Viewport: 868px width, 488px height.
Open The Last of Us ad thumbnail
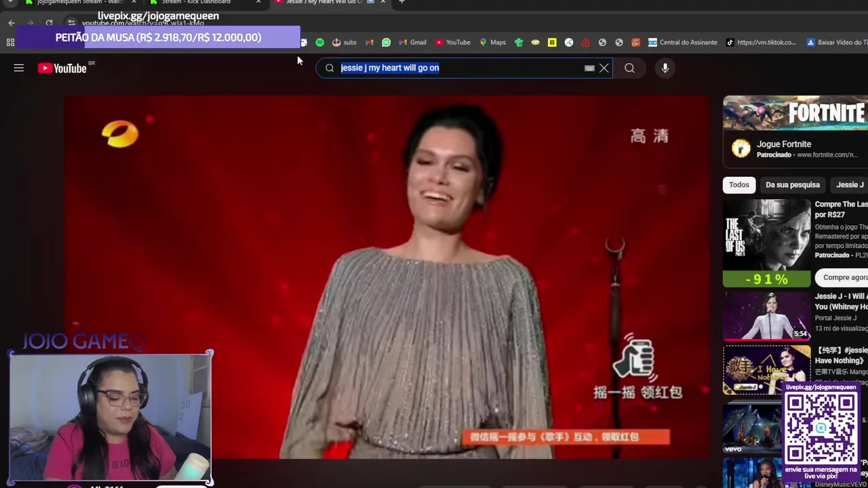(767, 243)
